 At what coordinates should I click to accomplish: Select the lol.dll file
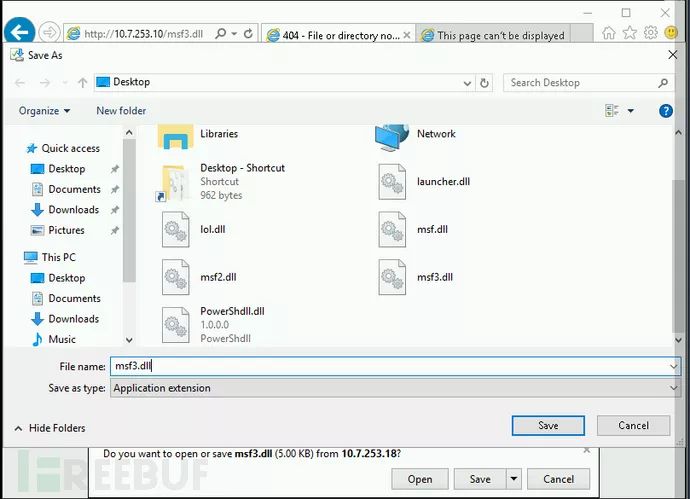tap(194, 229)
